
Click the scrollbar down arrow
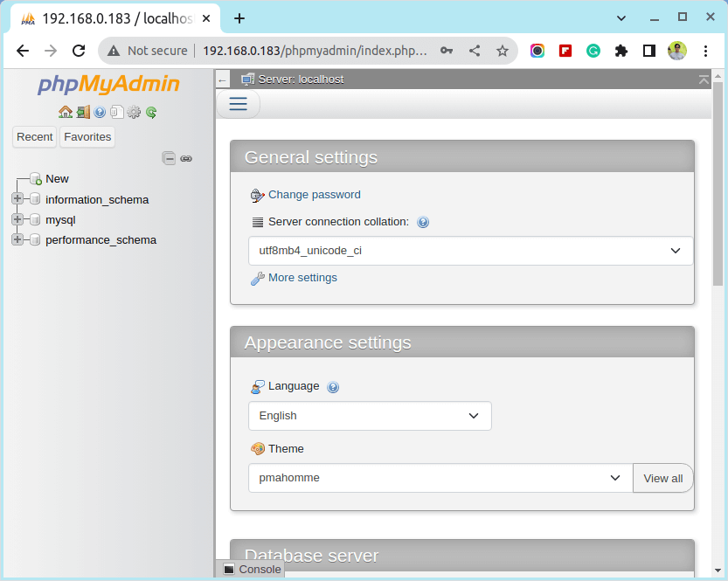(718, 571)
